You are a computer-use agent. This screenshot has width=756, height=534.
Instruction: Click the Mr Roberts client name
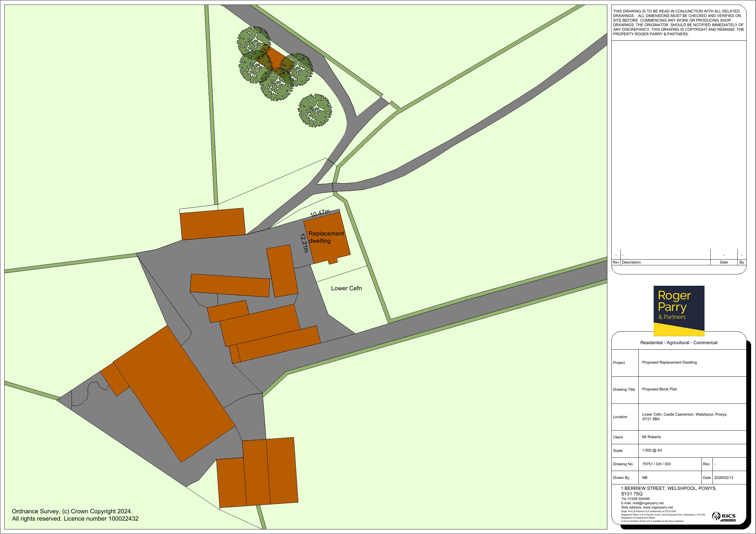tap(651, 437)
